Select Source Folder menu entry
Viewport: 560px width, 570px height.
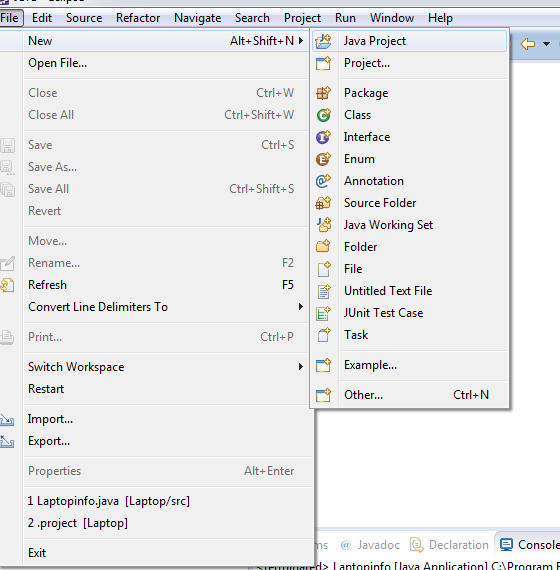[410, 203]
